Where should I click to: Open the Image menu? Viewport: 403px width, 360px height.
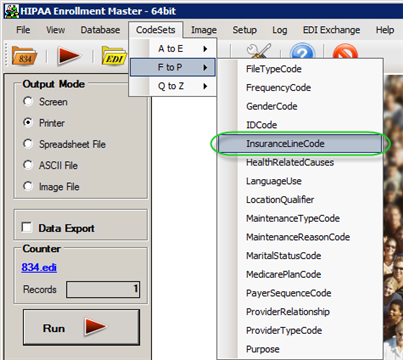pos(204,30)
